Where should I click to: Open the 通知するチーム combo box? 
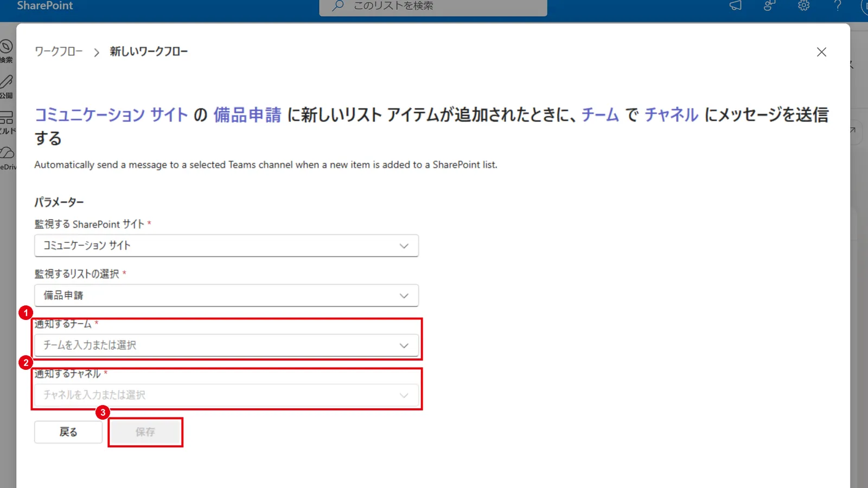click(x=226, y=345)
